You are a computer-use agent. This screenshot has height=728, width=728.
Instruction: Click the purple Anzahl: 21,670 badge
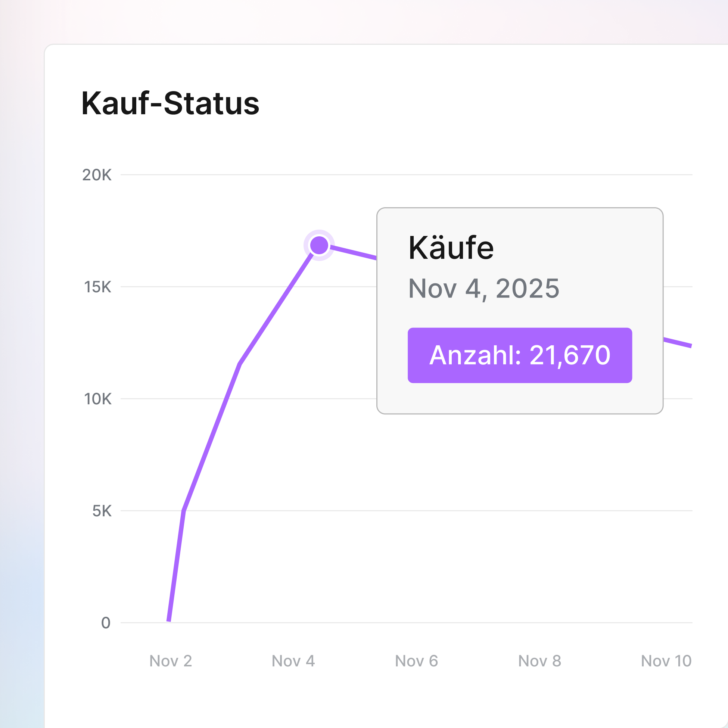click(520, 355)
